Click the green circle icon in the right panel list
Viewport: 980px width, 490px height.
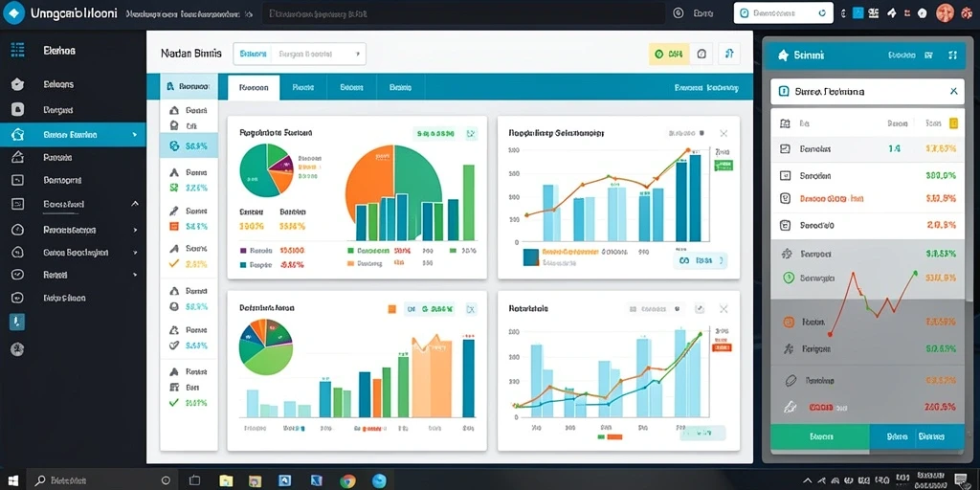[x=789, y=277]
